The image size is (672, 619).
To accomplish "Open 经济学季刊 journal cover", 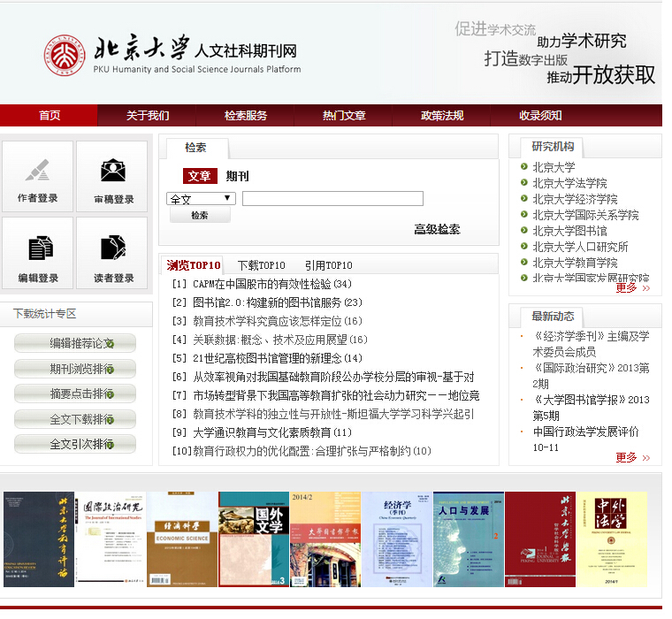I will point(397,539).
